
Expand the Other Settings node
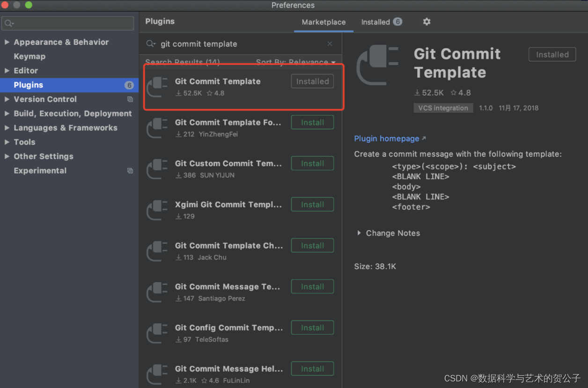pos(7,156)
